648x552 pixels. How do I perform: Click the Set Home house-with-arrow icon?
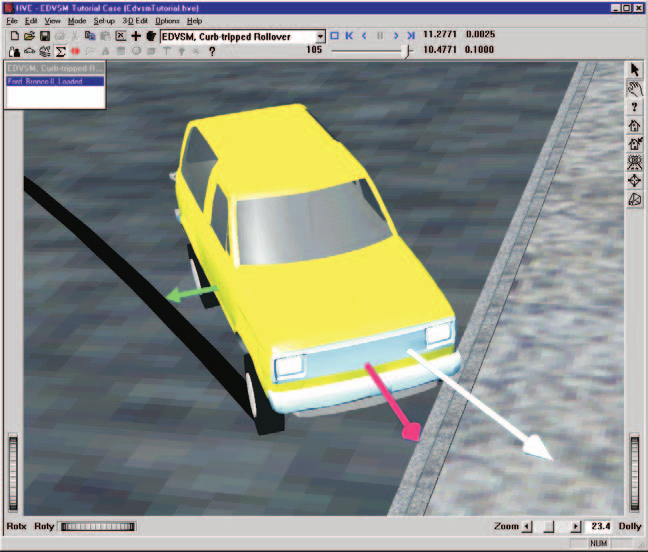click(635, 144)
